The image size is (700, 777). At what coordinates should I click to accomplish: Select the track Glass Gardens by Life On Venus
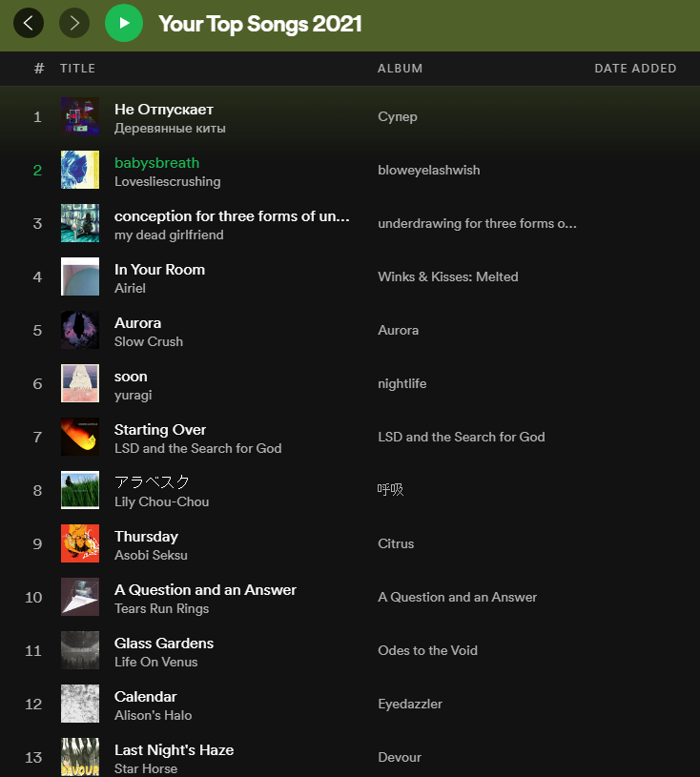coord(163,643)
